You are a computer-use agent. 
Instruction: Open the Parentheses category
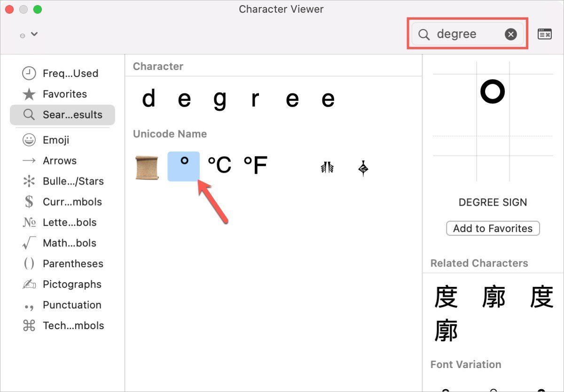62,264
